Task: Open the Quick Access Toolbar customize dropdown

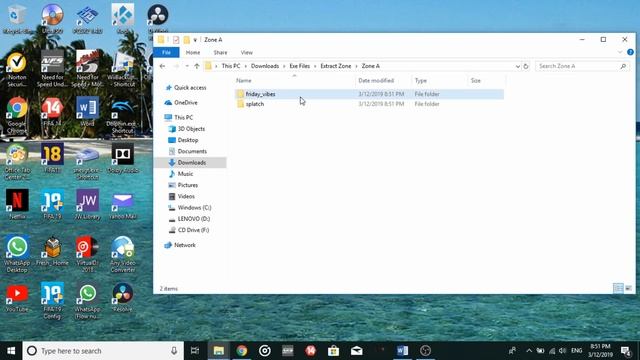Action: [195, 40]
